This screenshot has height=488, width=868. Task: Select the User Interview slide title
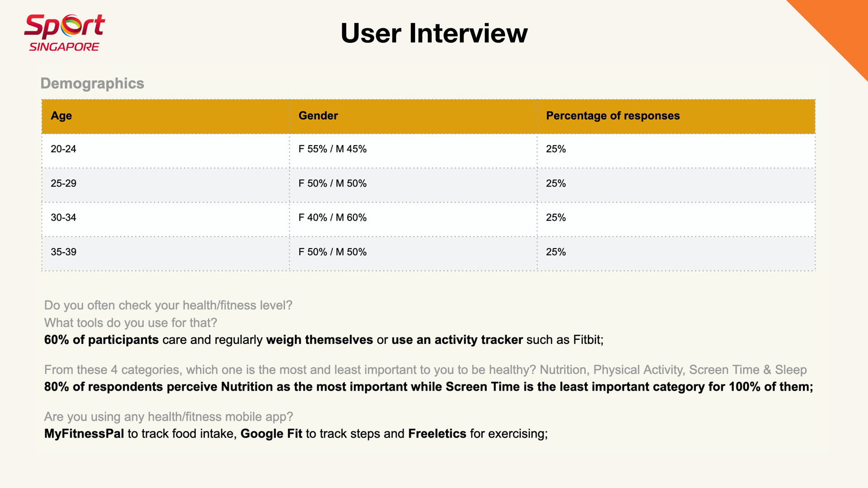pos(434,33)
